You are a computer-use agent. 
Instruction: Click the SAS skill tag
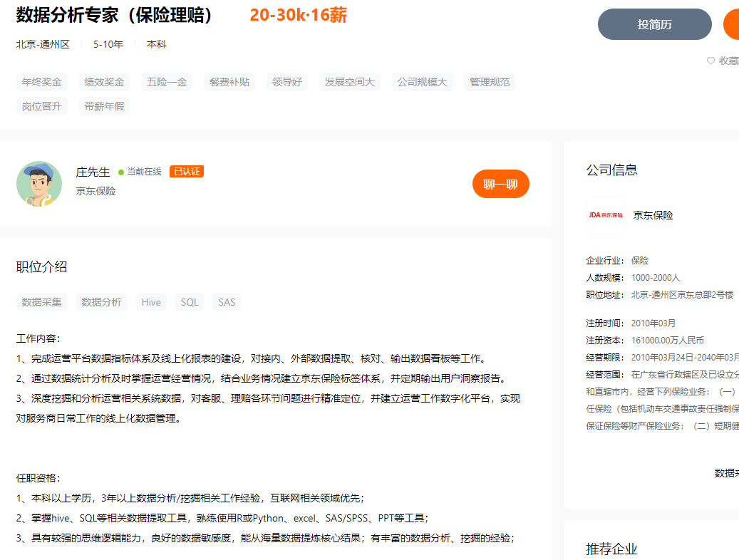(x=227, y=302)
